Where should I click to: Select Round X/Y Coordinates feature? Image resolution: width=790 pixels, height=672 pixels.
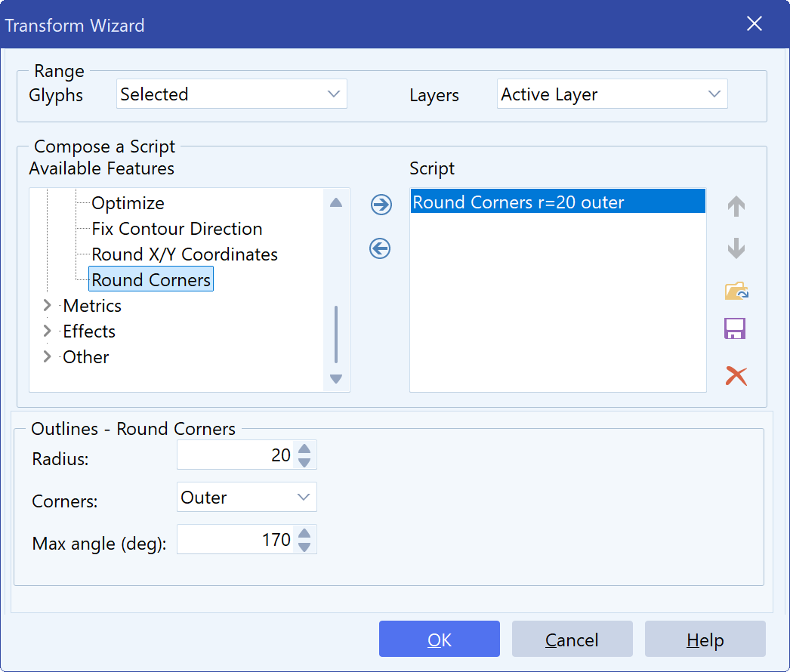(184, 254)
